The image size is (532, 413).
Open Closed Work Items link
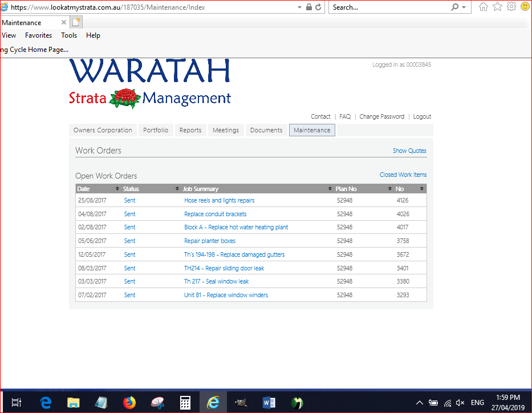point(403,175)
